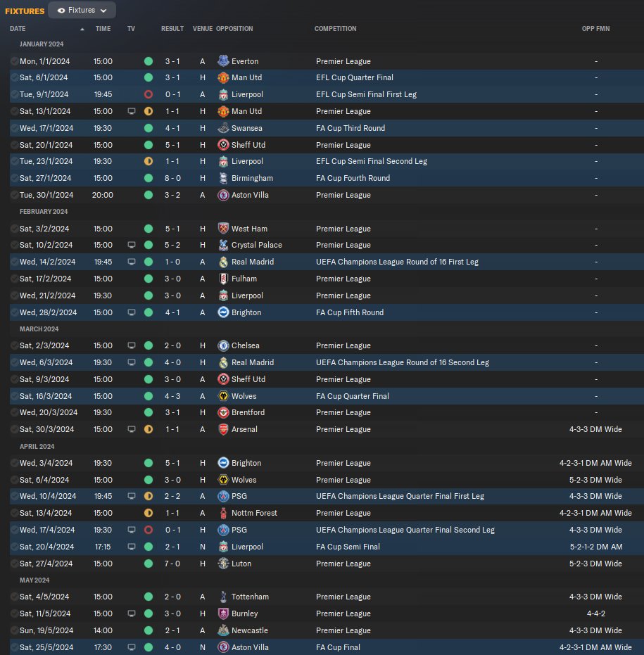Click the Tottenham club badge
This screenshot has height=655, width=644.
pos(223,597)
